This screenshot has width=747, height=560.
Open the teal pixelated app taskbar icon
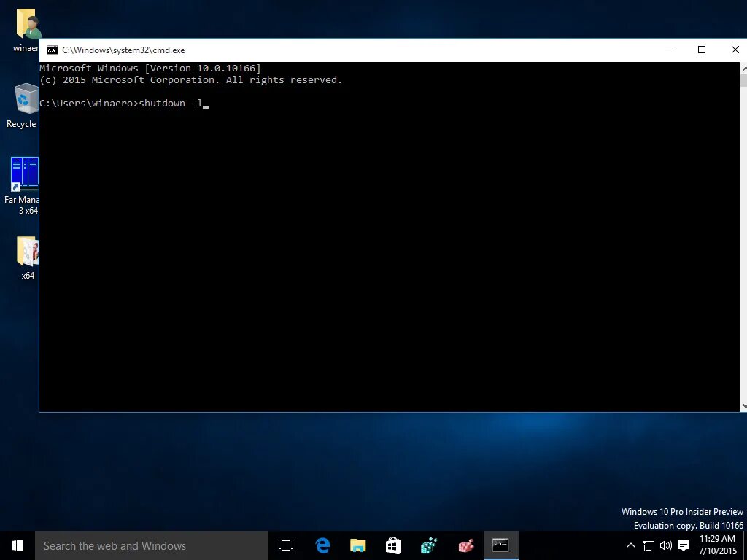point(429,545)
